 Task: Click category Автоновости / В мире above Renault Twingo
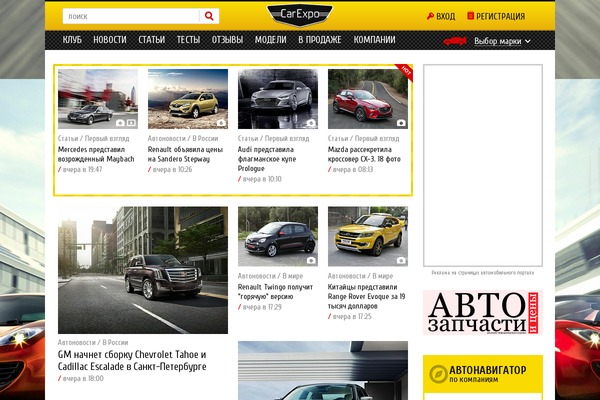coord(270,276)
